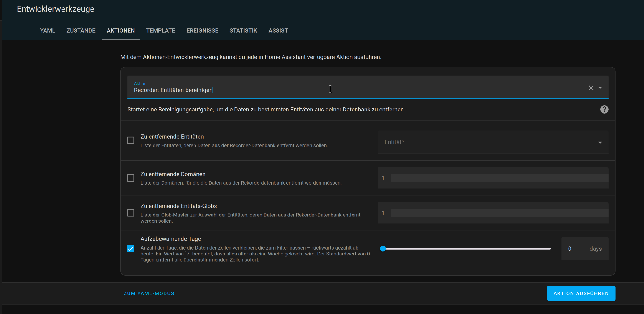Switch to the ZUSTÄNDE tab
This screenshot has width=644, height=314.
tap(81, 30)
